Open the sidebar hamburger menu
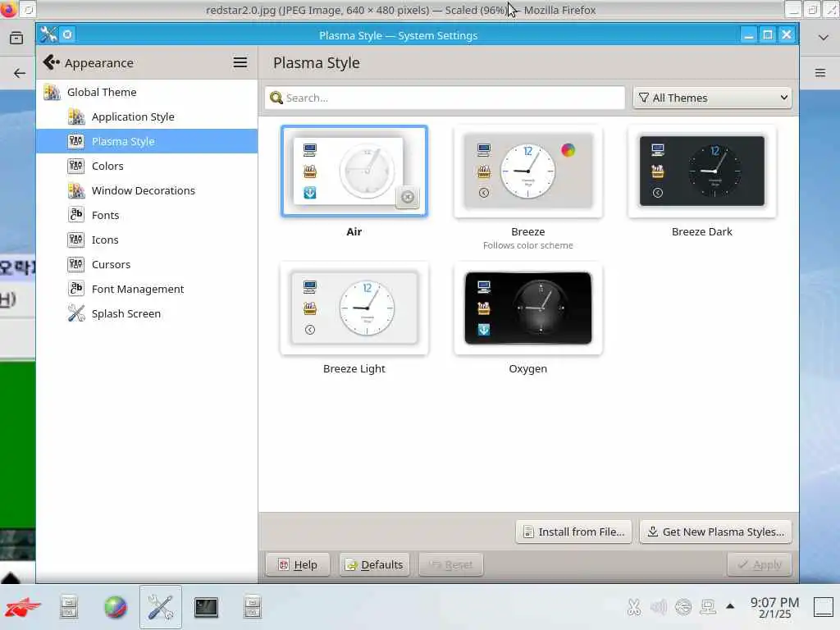The image size is (840, 630). coord(240,62)
